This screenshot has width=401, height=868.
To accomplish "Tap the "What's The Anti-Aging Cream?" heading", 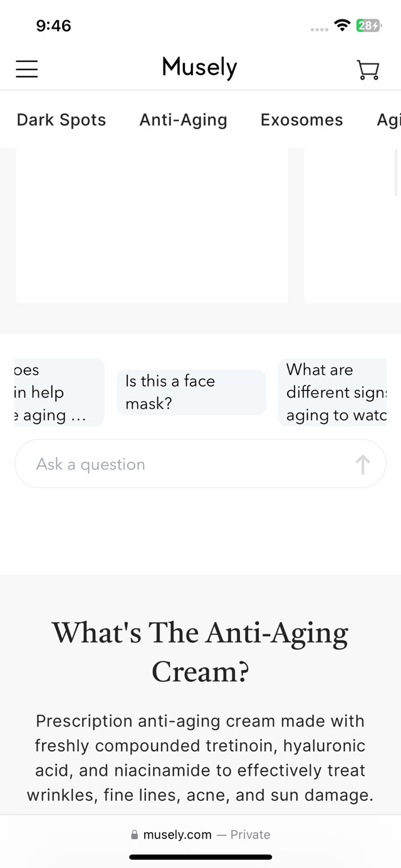I will (200, 652).
